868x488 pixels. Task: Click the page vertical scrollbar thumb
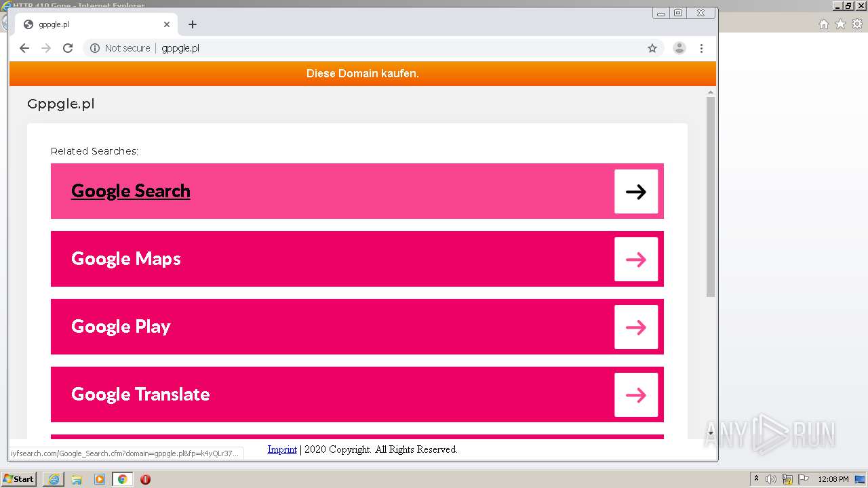(711, 197)
